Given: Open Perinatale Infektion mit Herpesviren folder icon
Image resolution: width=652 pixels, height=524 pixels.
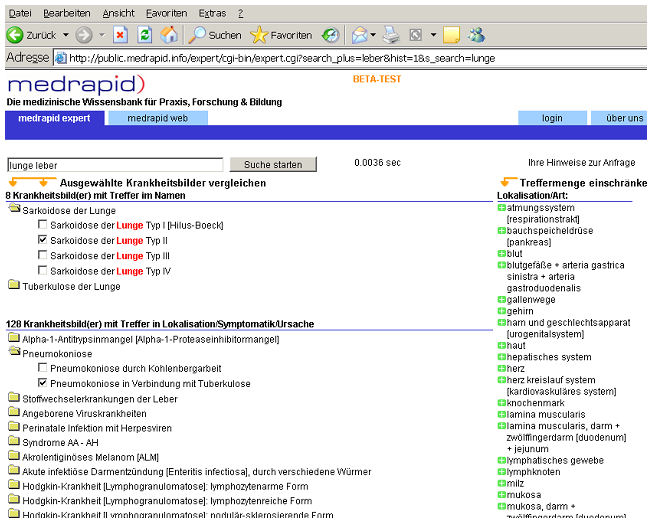Looking at the screenshot, I should [x=14, y=426].
